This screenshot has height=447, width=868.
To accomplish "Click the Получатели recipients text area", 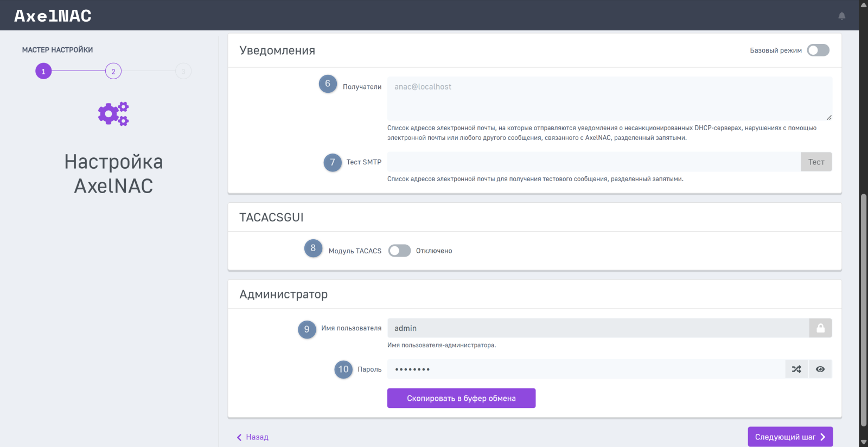I will pos(609,98).
